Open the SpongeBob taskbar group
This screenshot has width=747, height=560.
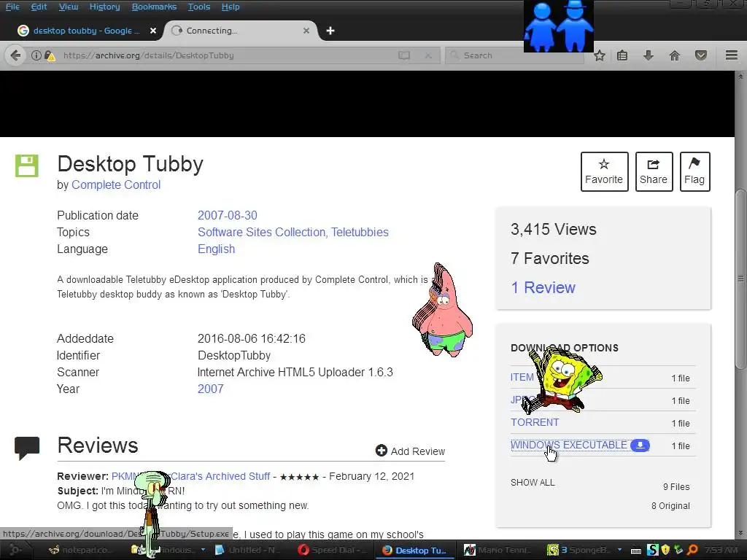[x=578, y=550]
